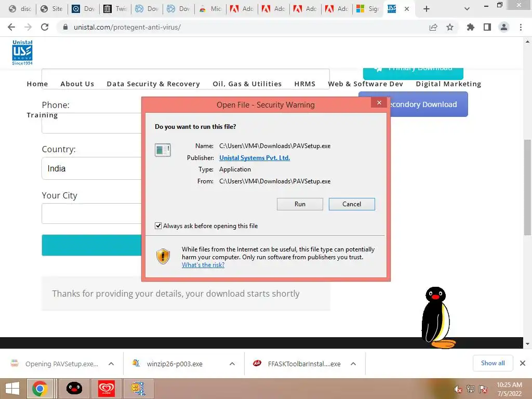Image resolution: width=532 pixels, height=399 pixels.
Task: Click the Pingu penguin character on the page
Action: coord(437,317)
